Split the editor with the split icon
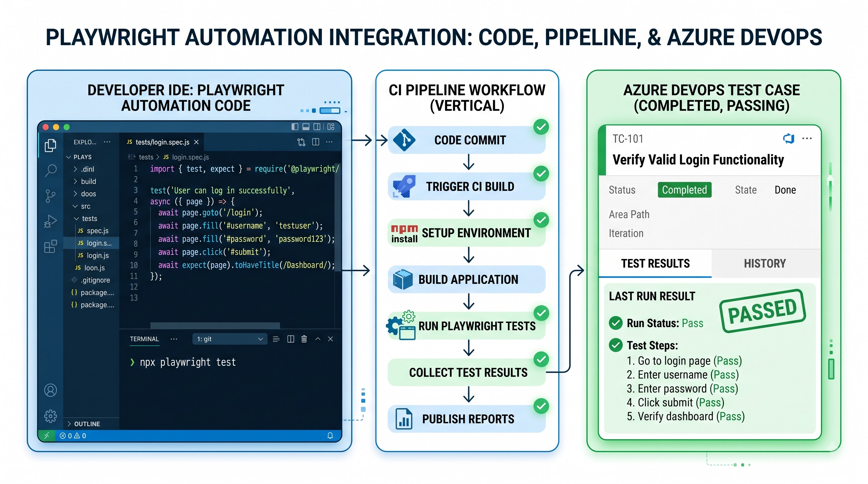 click(316, 142)
